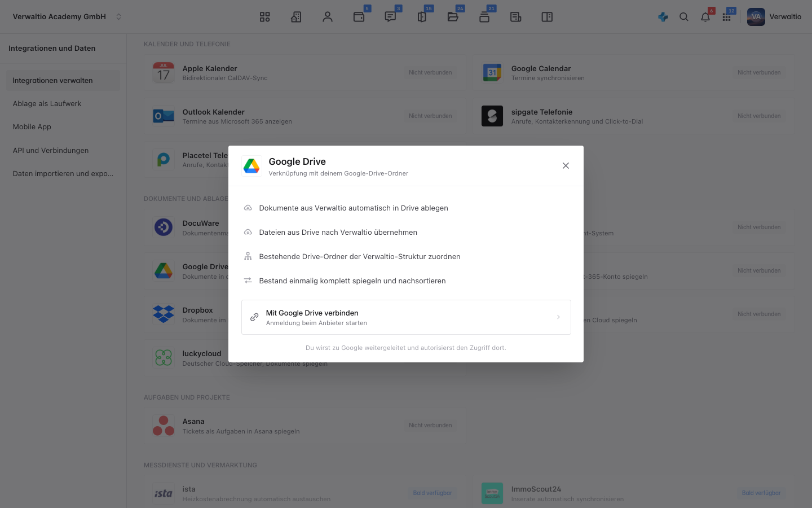Viewport: 812px width, 508px height.
Task: Click the ImmoScout24 integration logo
Action: [492, 493]
